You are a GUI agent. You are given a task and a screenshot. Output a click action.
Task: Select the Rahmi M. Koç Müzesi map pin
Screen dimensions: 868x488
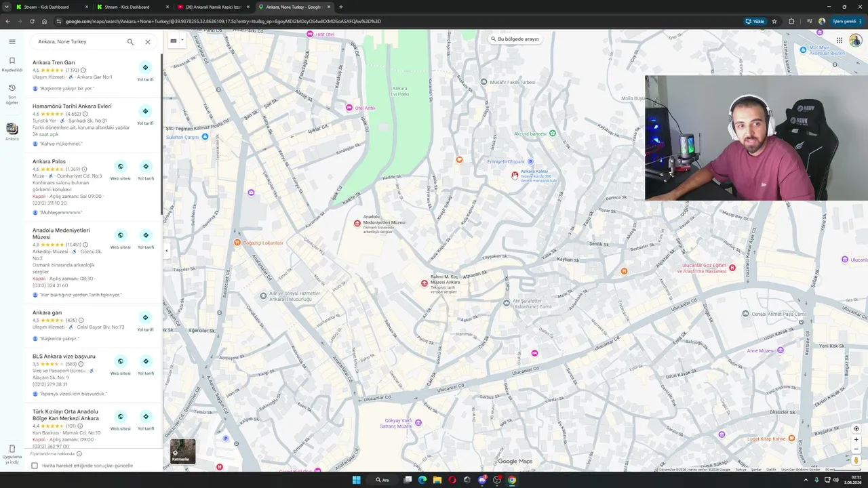tap(425, 283)
